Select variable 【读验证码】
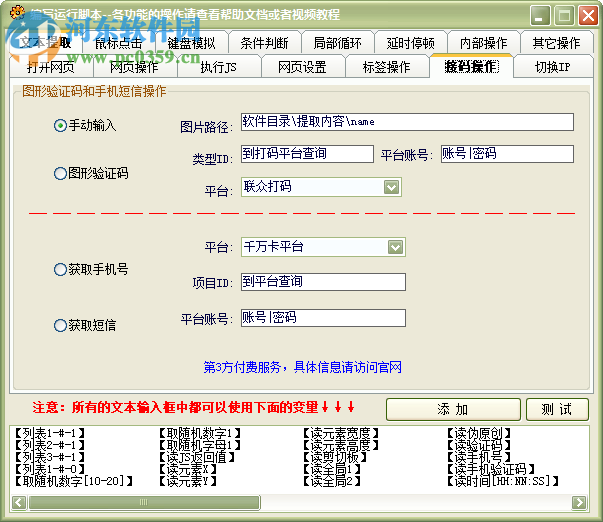This screenshot has width=603, height=522. tap(479, 445)
